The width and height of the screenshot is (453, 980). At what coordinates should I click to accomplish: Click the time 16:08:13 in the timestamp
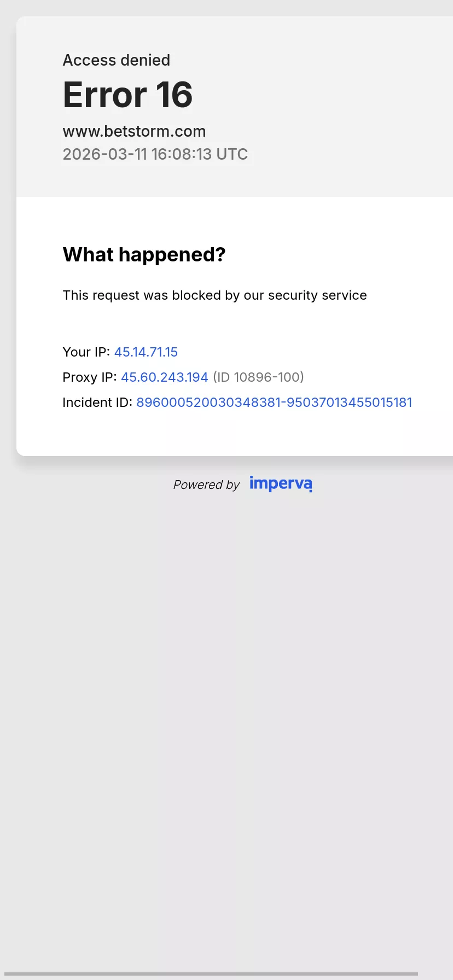tap(182, 154)
